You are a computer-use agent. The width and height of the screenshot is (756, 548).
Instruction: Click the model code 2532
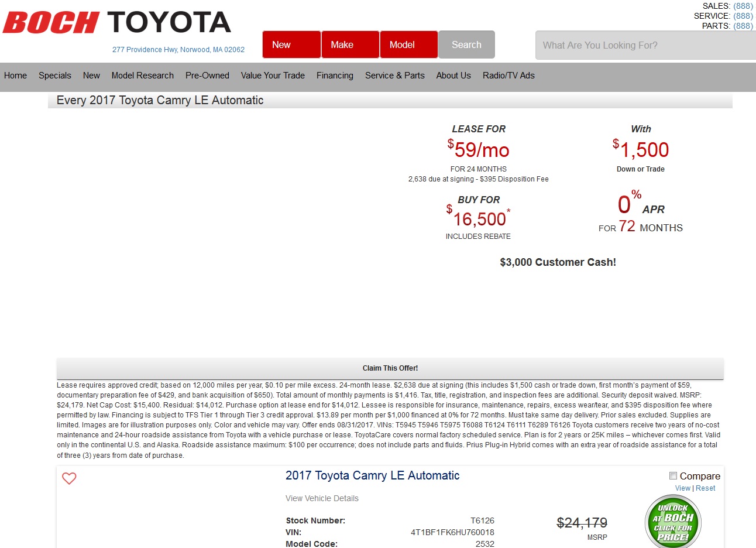[484, 544]
